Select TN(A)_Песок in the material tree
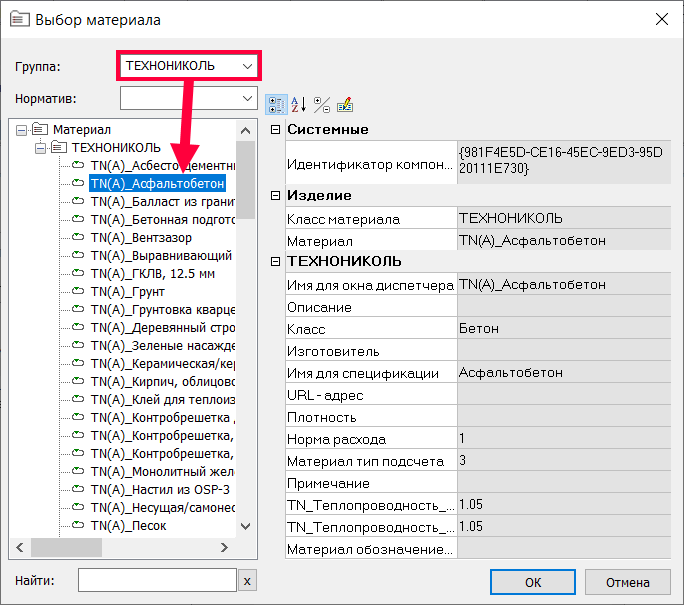Viewport: 684px width, 605px height. pos(128,525)
